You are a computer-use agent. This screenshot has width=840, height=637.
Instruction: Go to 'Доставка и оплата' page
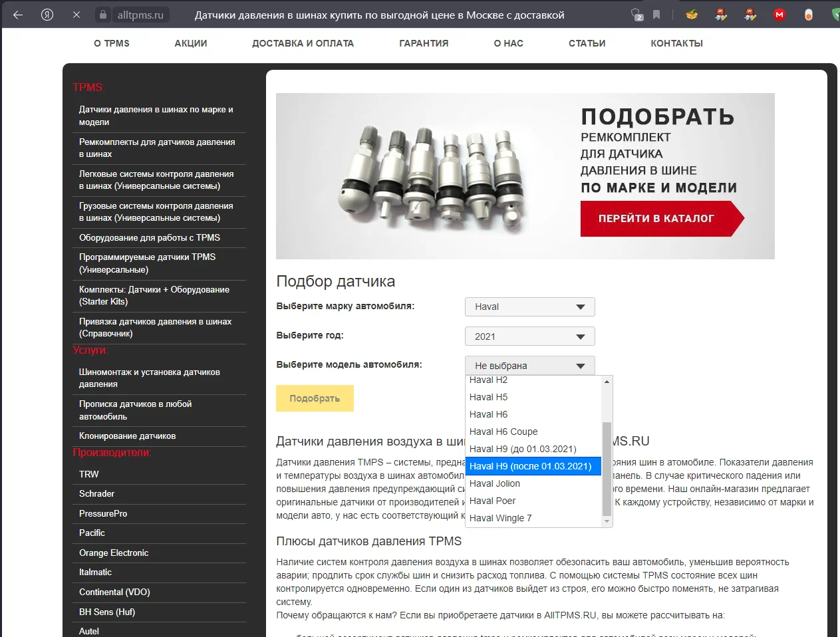coord(303,43)
